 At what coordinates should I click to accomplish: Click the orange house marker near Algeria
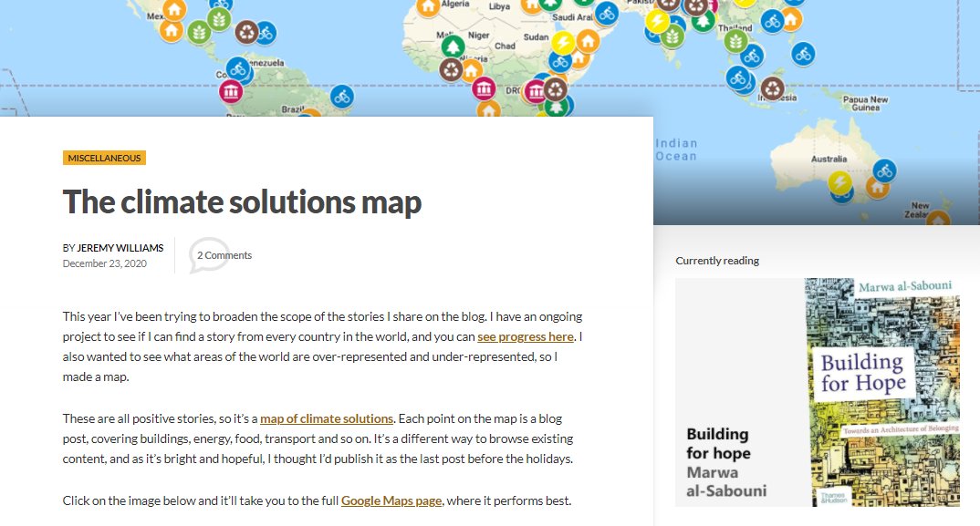tap(428, 7)
